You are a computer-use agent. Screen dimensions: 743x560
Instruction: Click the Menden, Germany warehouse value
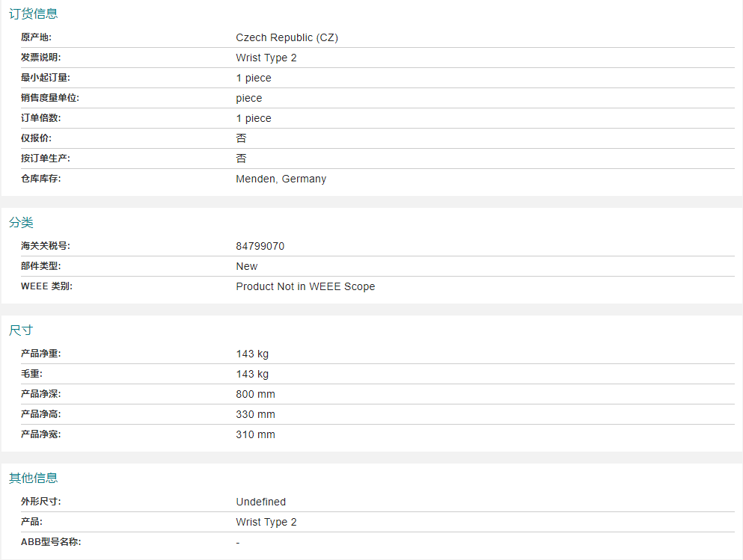pos(281,179)
